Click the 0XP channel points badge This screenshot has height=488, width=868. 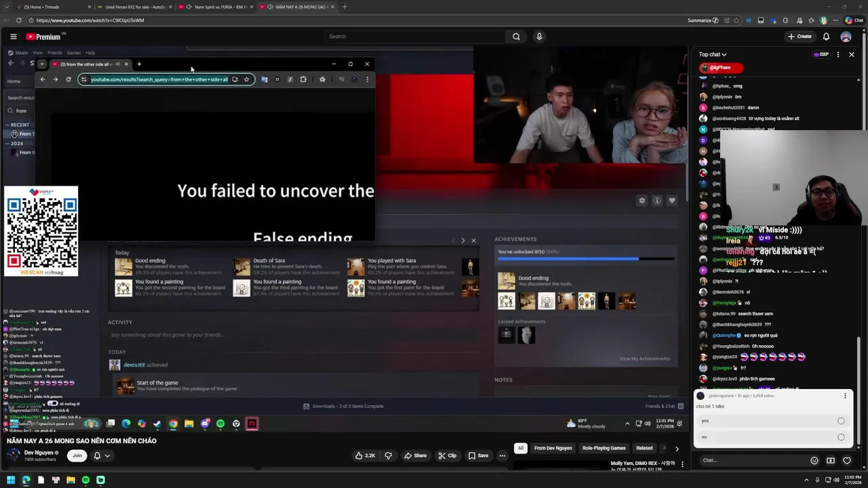(821, 54)
